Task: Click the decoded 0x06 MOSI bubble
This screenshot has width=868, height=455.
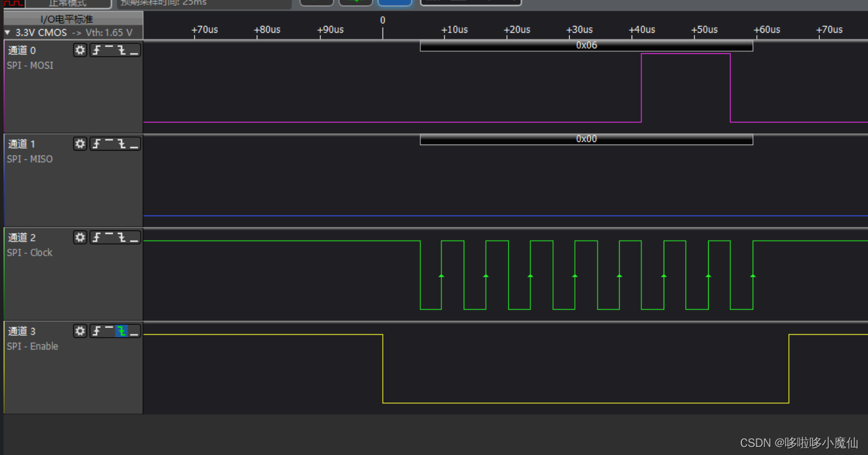Action: 586,46
